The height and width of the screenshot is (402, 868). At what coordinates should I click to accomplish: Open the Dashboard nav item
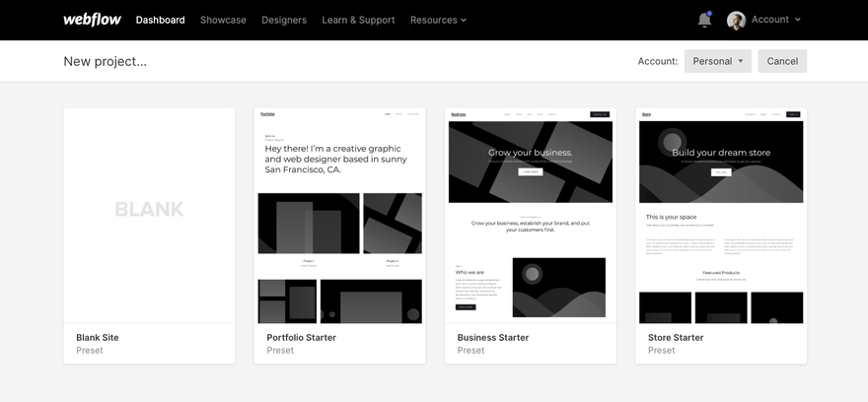(160, 20)
